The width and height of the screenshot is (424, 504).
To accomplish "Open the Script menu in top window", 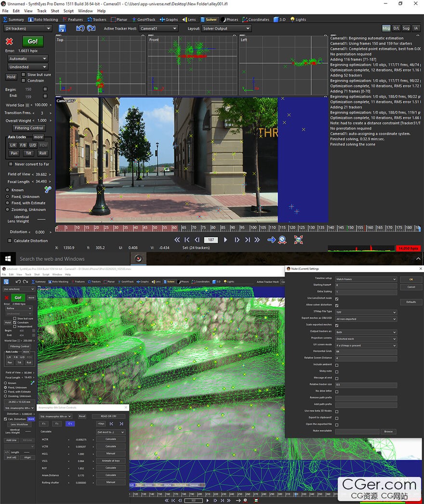I will coord(68,11).
